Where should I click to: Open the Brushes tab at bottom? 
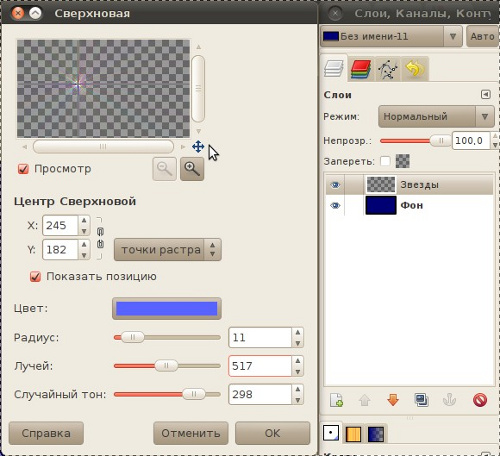click(x=331, y=433)
